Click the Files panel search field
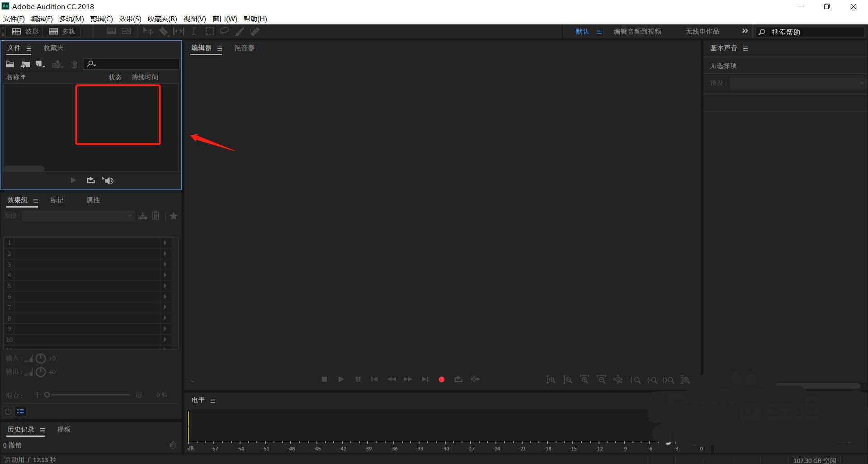Screen dimensions: 868x464 [132, 64]
